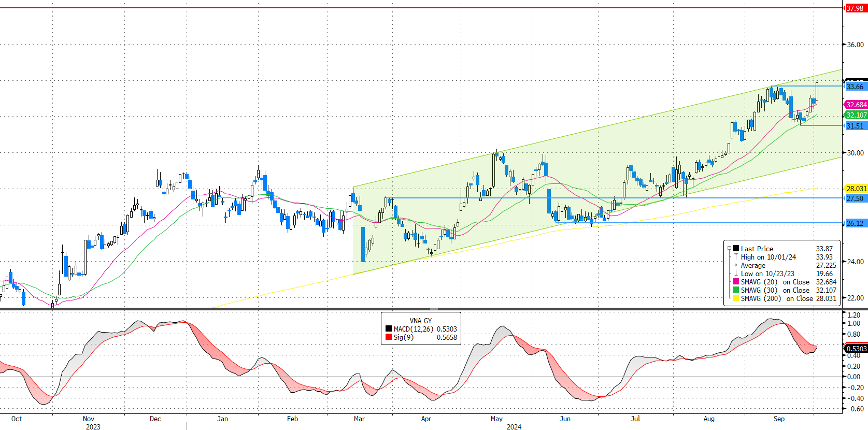Image resolution: width=868 pixels, height=430 pixels.
Task: Click the 'Mar' month label on time axis
Action: [x=359, y=419]
